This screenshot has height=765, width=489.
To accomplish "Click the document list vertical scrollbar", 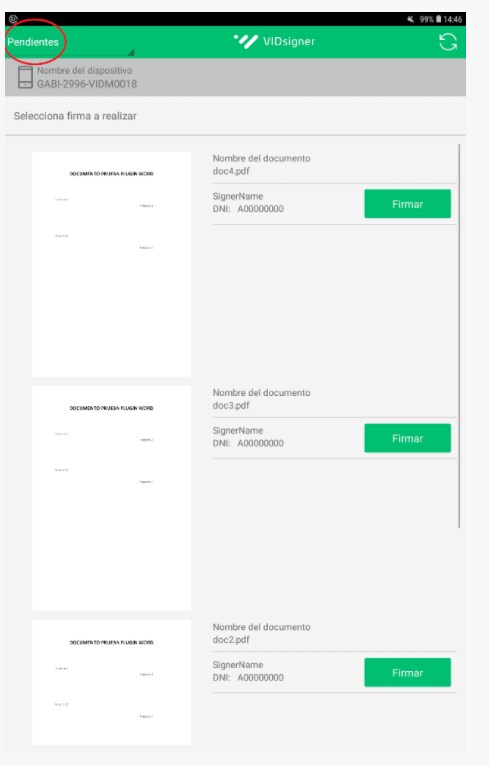I will [459, 336].
